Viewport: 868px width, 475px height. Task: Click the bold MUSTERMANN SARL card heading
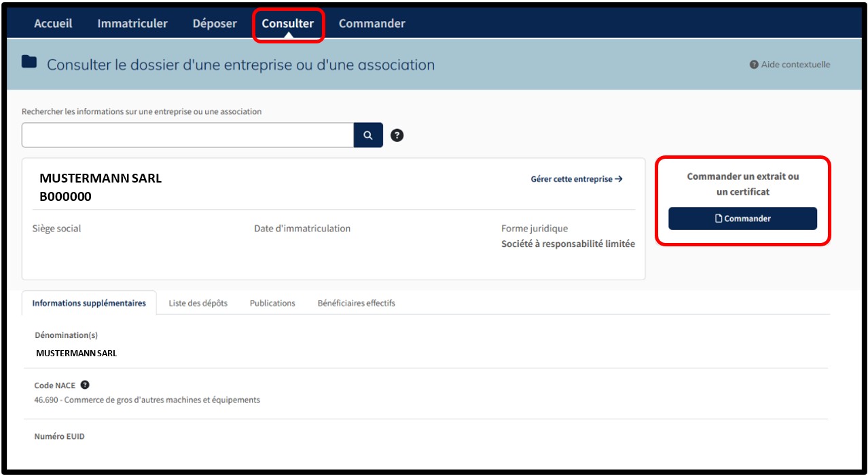(101, 179)
